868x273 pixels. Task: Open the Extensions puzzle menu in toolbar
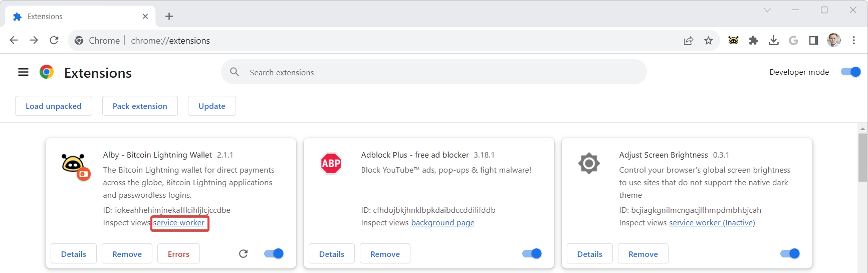753,41
